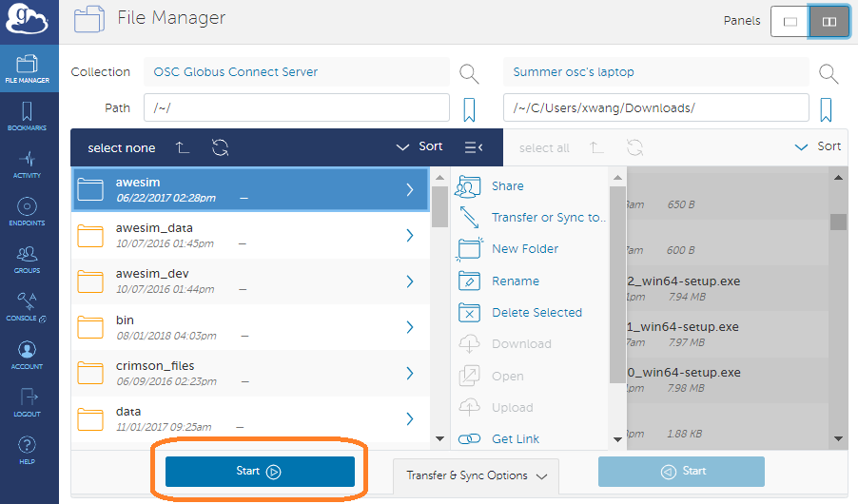The image size is (858, 504).
Task: Search collection for Summer osc's laptop
Action: 829,73
